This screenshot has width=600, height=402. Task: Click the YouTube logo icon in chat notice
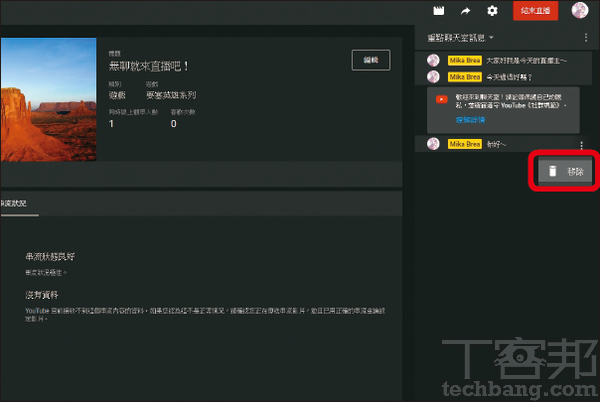[442, 99]
